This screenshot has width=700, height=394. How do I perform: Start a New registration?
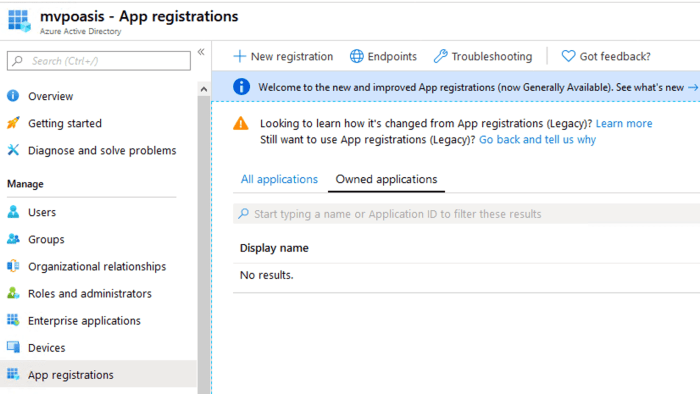click(292, 57)
